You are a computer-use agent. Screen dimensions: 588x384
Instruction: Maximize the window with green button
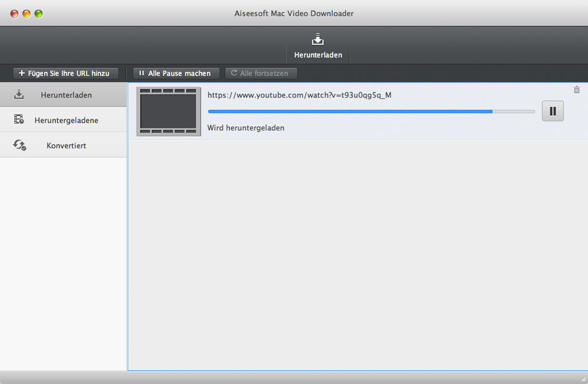point(38,14)
